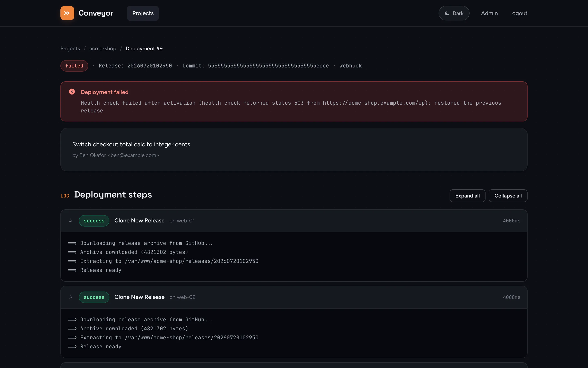The height and width of the screenshot is (368, 588).
Task: Click web-01 log line Release ready
Action: 95,270
